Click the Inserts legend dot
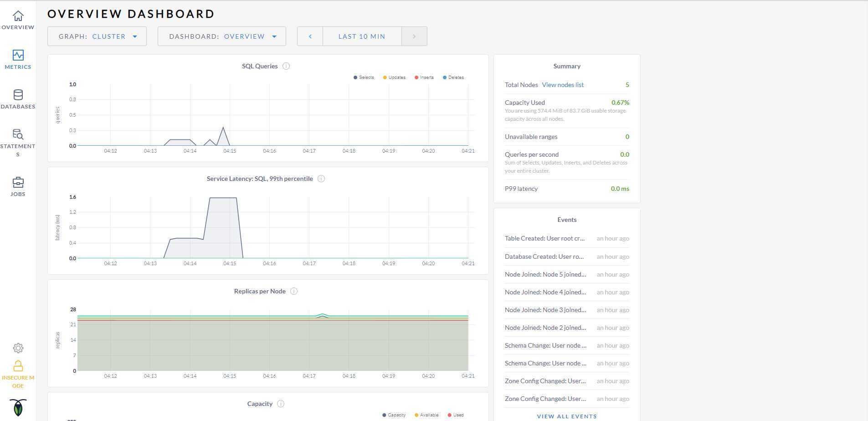 click(416, 77)
